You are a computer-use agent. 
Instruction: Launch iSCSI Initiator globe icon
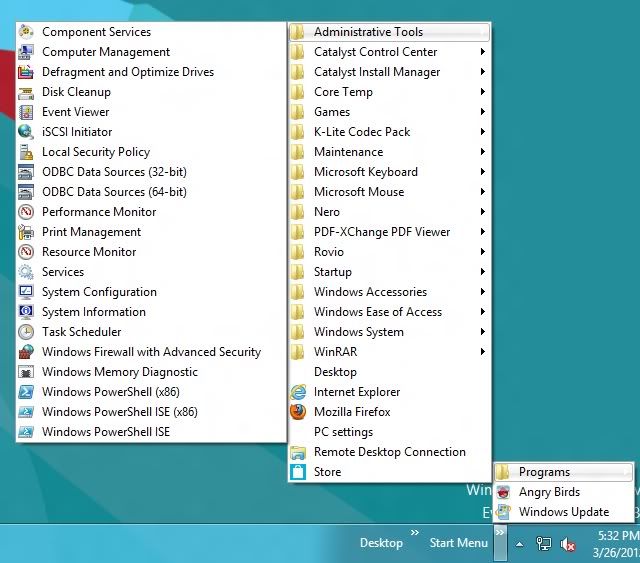pyautogui.click(x=26, y=132)
